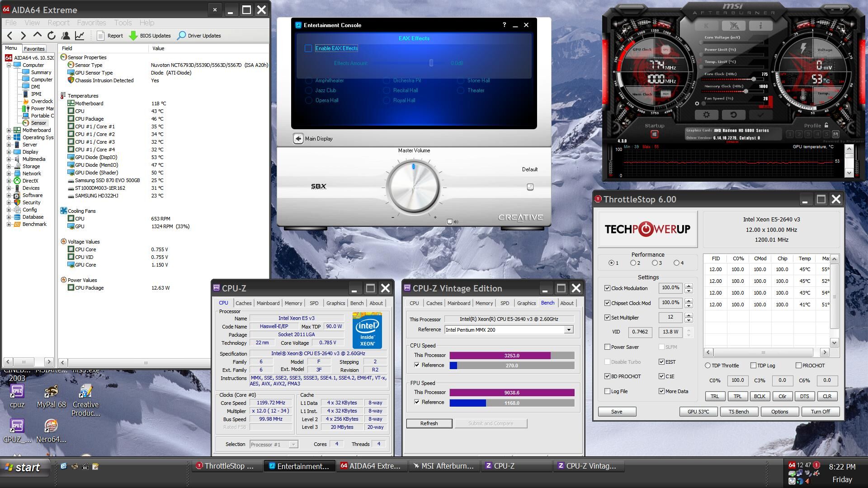Open Driver Updates in AIDA64
This screenshot has height=488, width=868.
199,36
